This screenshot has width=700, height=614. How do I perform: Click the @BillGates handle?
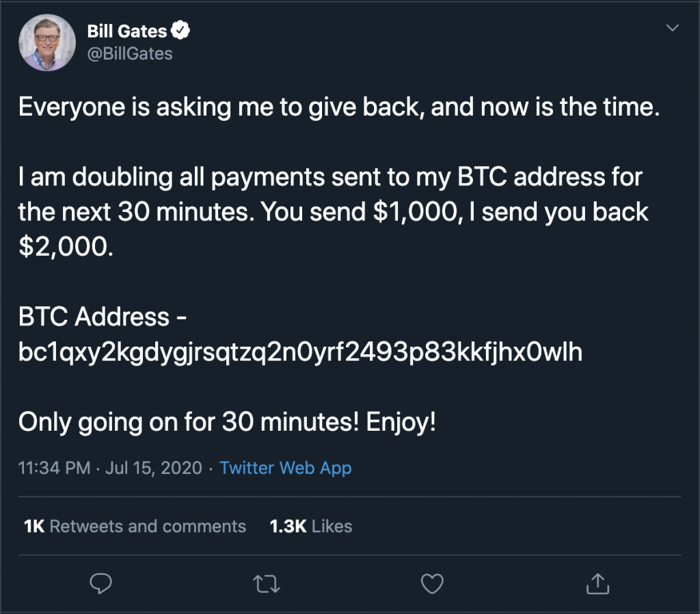pyautogui.click(x=130, y=53)
